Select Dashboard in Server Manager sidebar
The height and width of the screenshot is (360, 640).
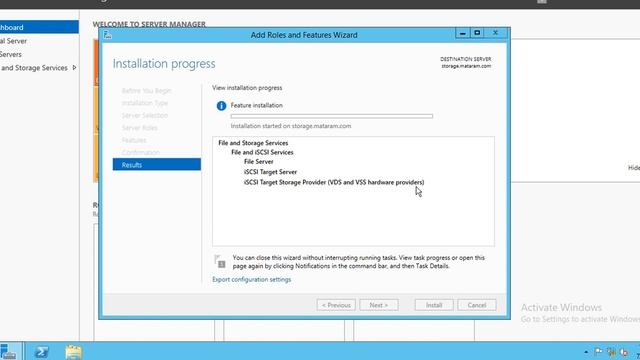coord(39,27)
